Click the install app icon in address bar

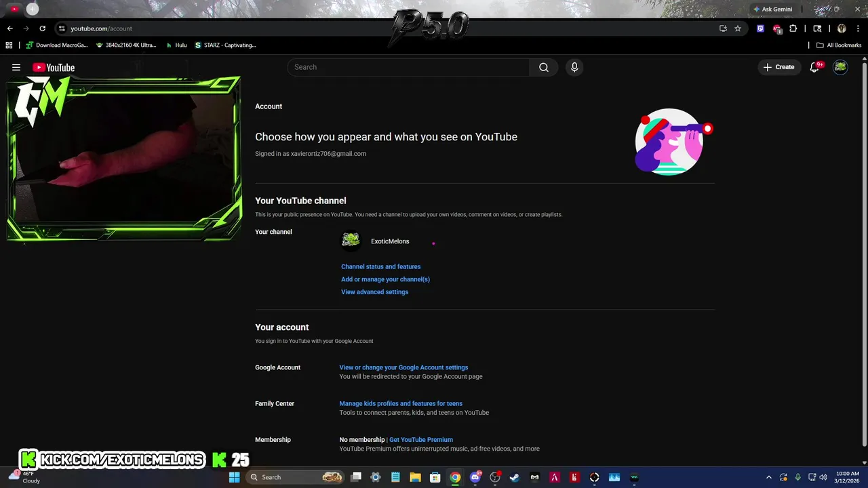point(723,28)
